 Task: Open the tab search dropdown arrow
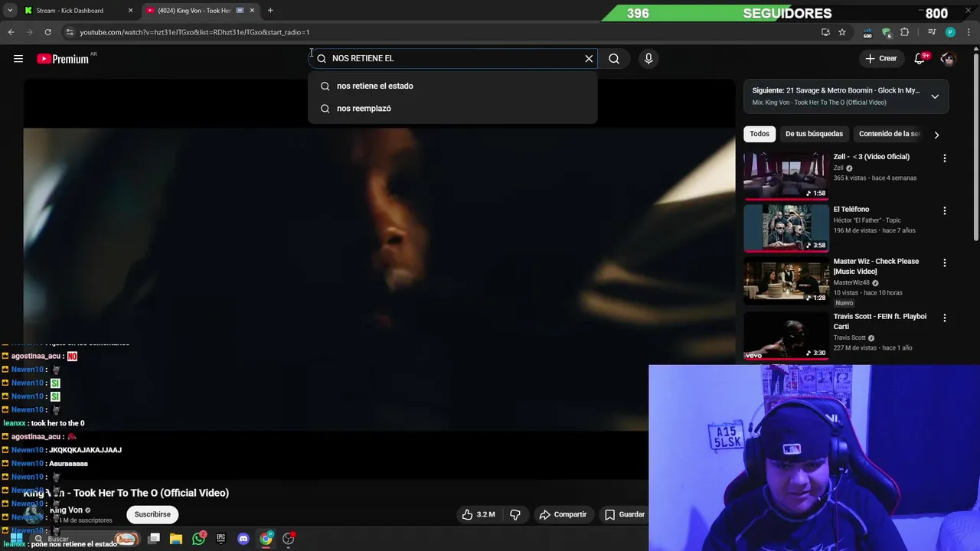[10, 11]
